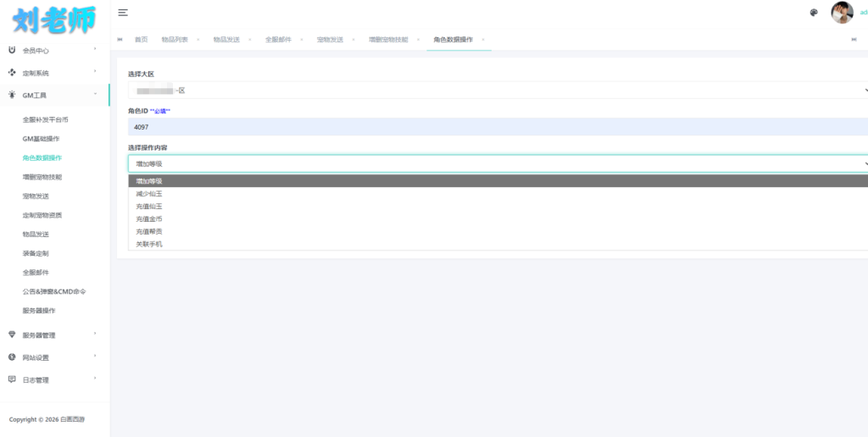Switch to the 首页 tab
The width and height of the screenshot is (868, 437).
[x=142, y=40]
